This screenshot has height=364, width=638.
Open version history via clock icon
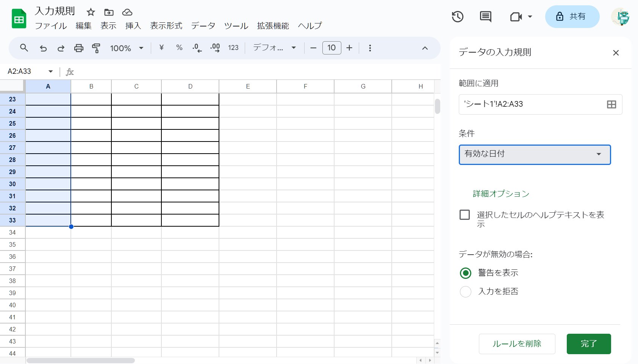click(x=458, y=17)
